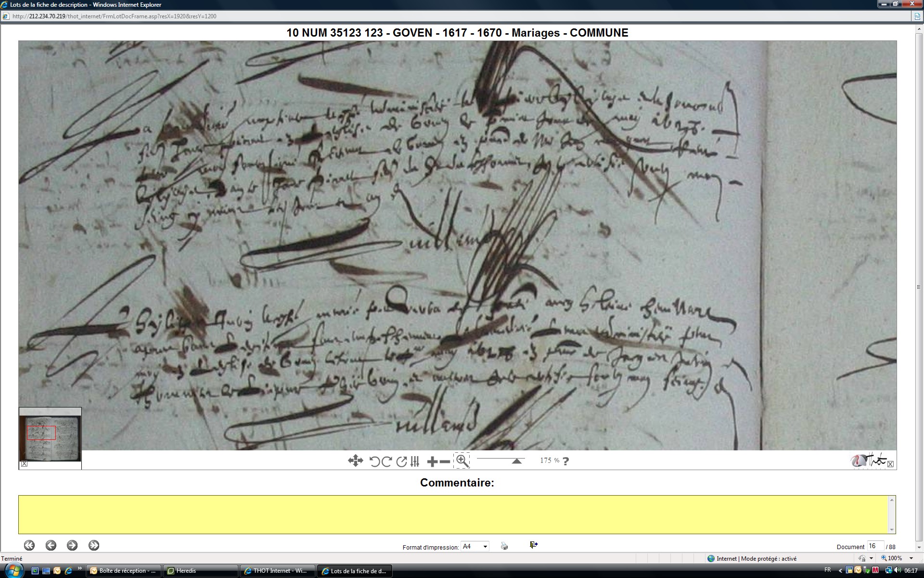Print the document with printer icon
Image resolution: width=924 pixels, height=578 pixels.
pos(504,546)
